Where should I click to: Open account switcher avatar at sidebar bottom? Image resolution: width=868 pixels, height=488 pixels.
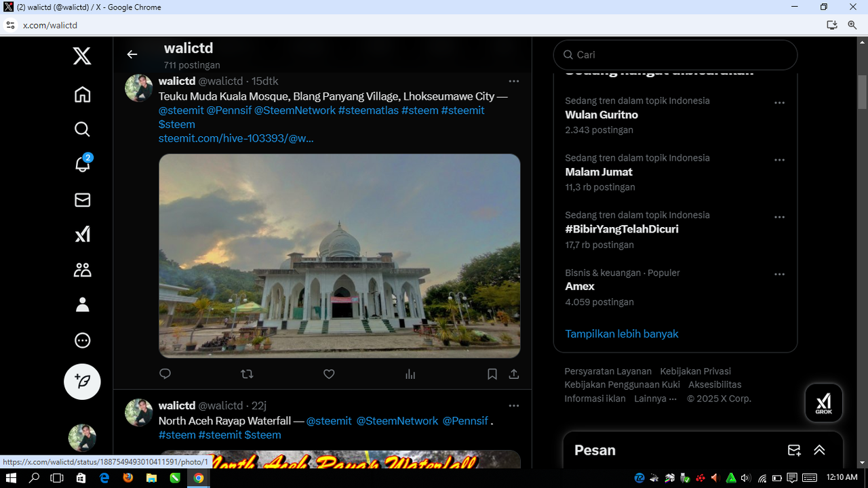click(82, 438)
